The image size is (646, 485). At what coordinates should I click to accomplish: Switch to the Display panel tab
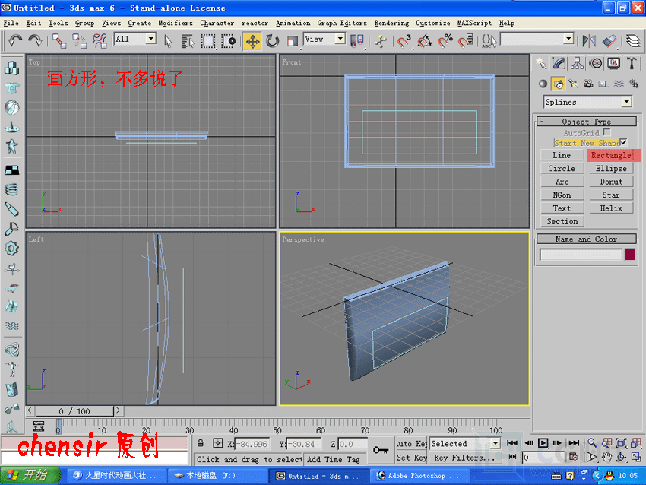click(x=613, y=63)
